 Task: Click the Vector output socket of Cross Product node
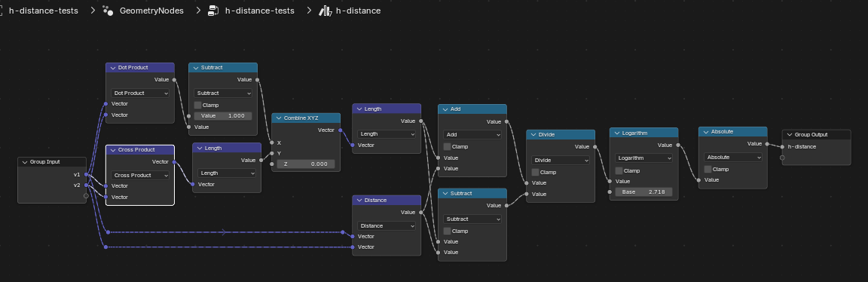point(174,162)
